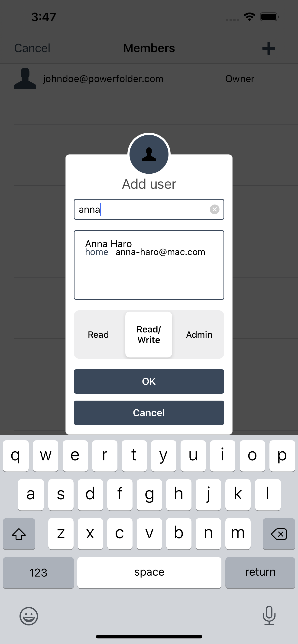Screen dimensions: 298x644
Task: Tap the space bar key
Action: coord(149,573)
